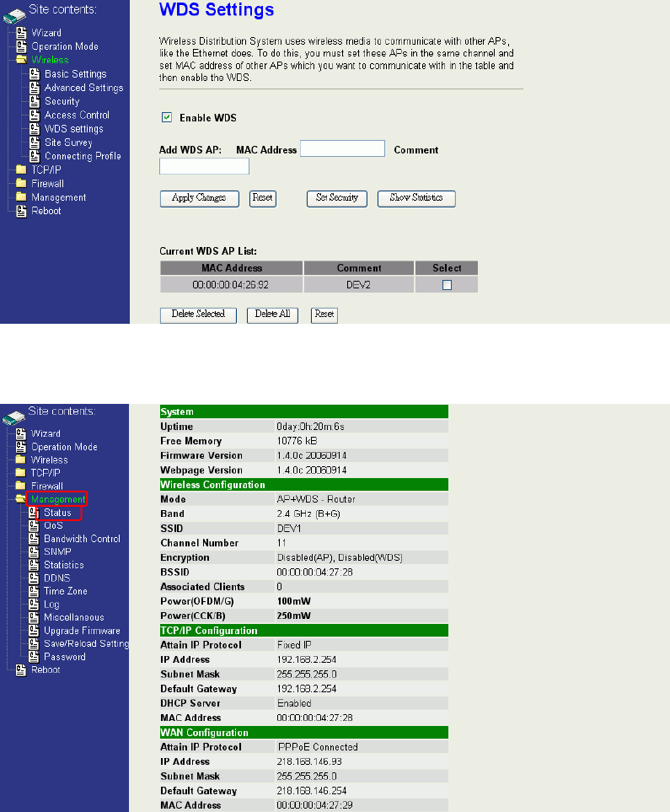Viewport: 670px width, 812px height.
Task: Click the Password page icon
Action: (34, 657)
